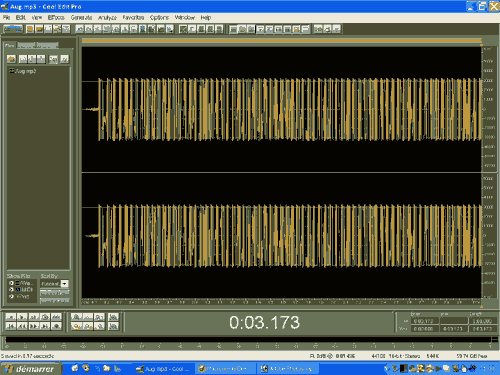
Task: Click the Record button in transport controls
Action: point(56,326)
